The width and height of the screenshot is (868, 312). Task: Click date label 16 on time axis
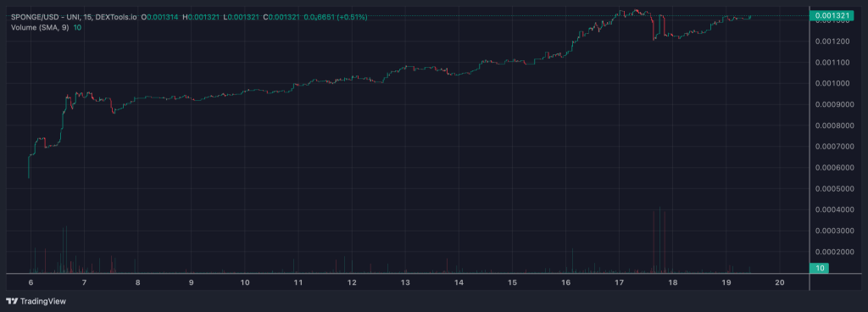point(565,282)
